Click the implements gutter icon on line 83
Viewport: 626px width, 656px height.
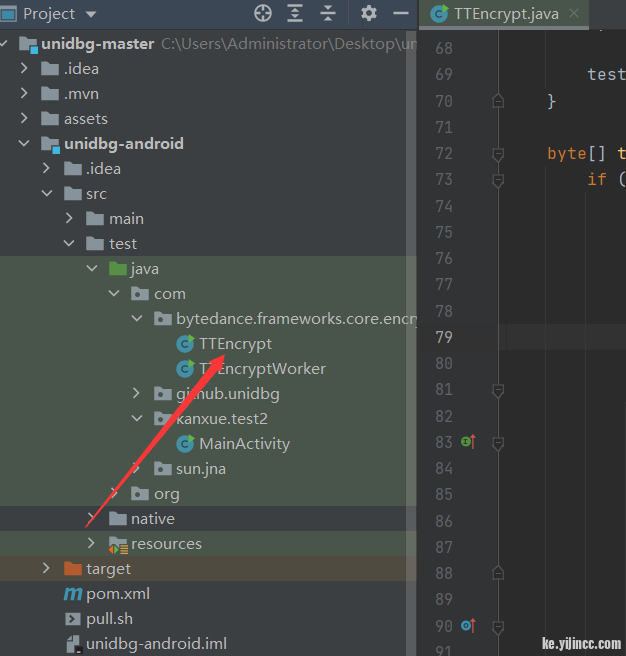tap(469, 442)
